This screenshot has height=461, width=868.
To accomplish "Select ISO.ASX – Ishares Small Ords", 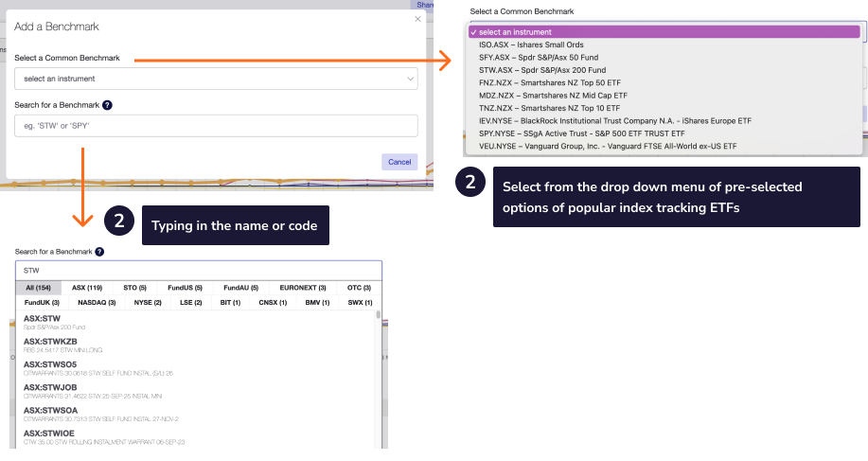I will (x=664, y=44).
